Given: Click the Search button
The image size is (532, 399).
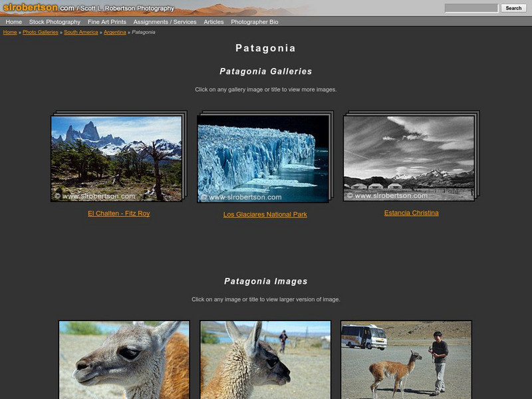Looking at the screenshot, I should 513,8.
